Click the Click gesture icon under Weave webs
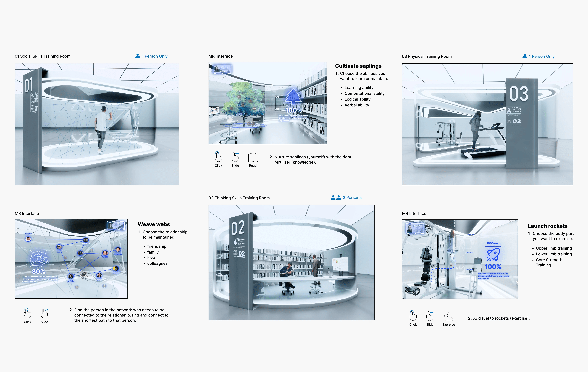This screenshot has width=588, height=372. 28,313
